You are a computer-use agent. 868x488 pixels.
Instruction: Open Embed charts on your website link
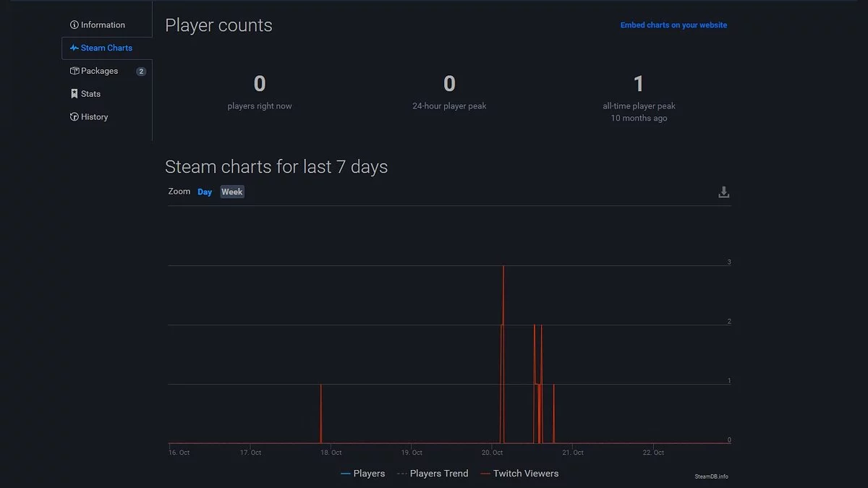point(673,25)
